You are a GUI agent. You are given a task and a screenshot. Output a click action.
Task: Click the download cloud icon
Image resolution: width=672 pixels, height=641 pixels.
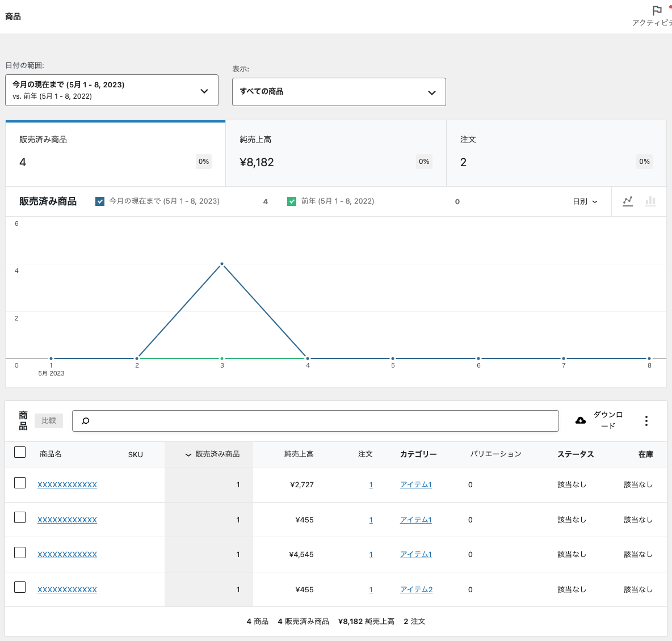coord(581,420)
